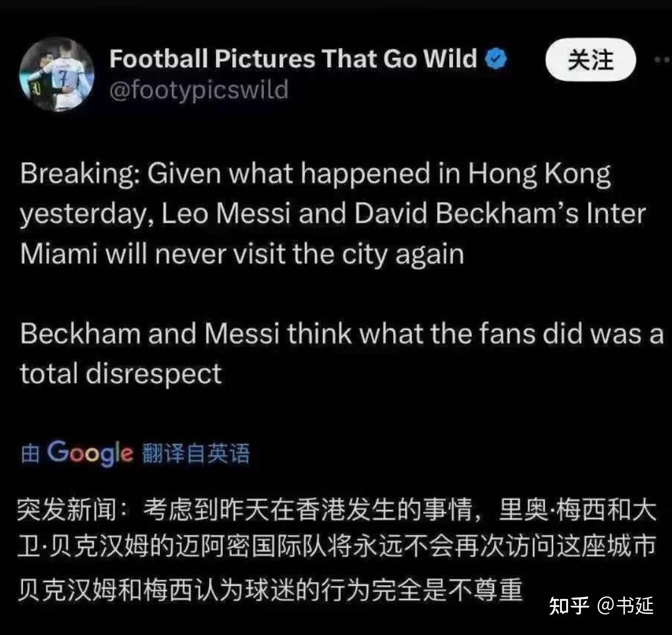Click the 'Beckham and Messi think' paragraph
Viewport: 672px width, 635px height.
342,354
